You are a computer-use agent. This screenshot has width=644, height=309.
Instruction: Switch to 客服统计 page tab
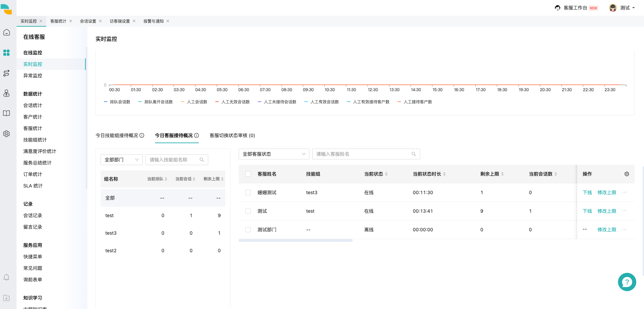pyautogui.click(x=58, y=21)
